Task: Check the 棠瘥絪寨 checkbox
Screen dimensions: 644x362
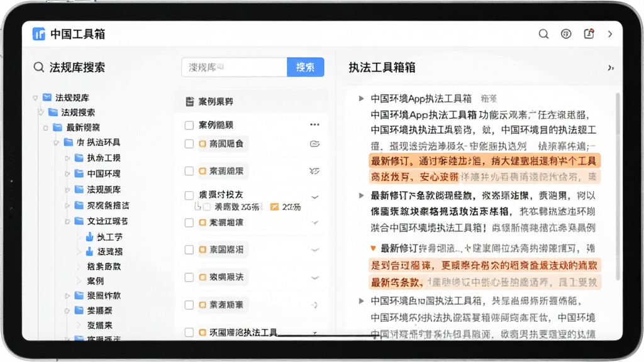Action: 189,305
